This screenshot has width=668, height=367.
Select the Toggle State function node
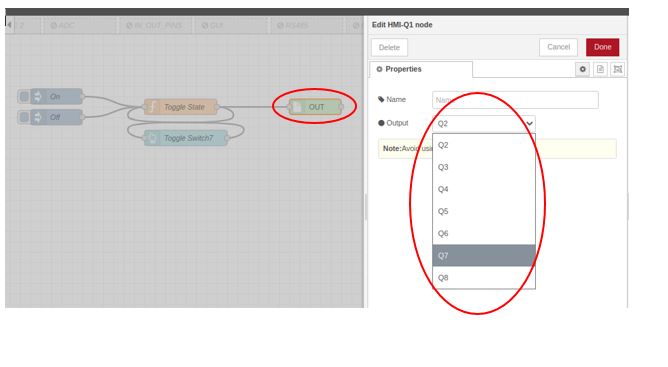(181, 107)
